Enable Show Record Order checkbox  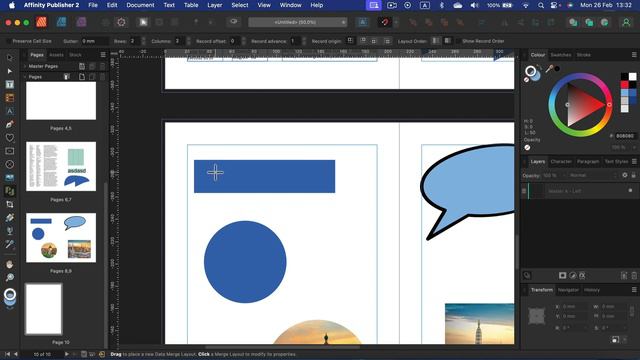[x=459, y=41]
